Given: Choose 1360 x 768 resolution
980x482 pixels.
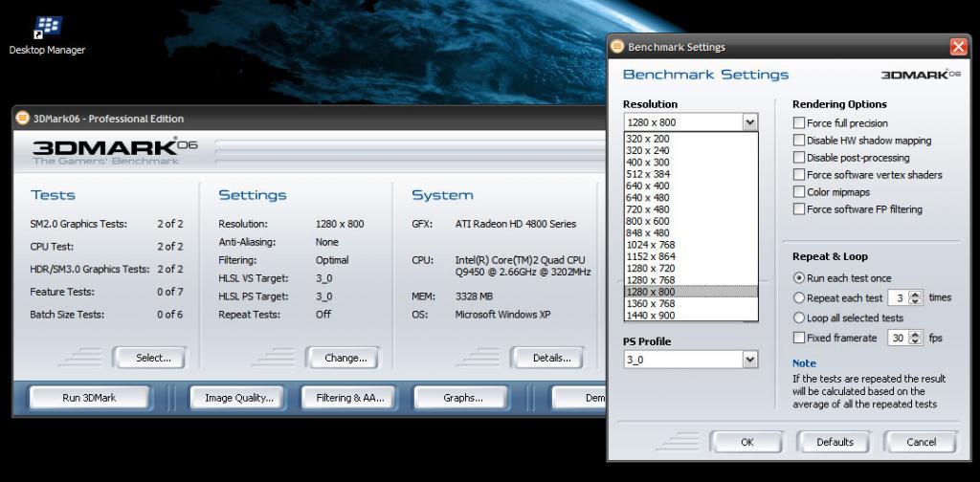Looking at the screenshot, I should click(691, 303).
